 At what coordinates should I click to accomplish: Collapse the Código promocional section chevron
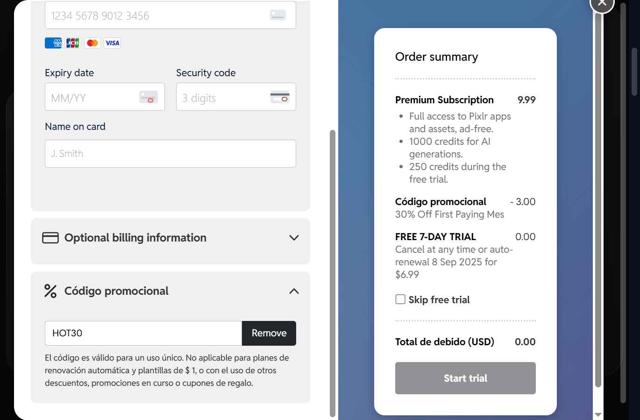[x=294, y=291]
